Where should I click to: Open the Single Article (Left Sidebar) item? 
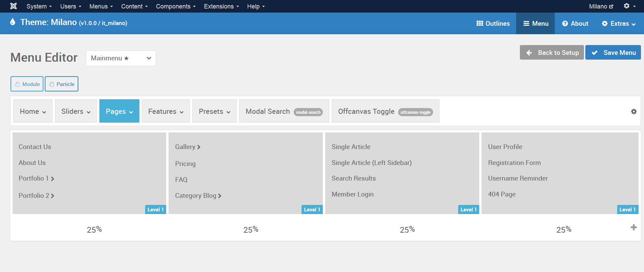coord(371,163)
